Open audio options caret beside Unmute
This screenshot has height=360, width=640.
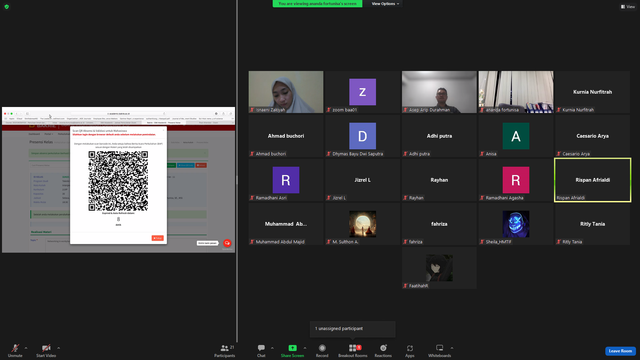(x=26, y=348)
